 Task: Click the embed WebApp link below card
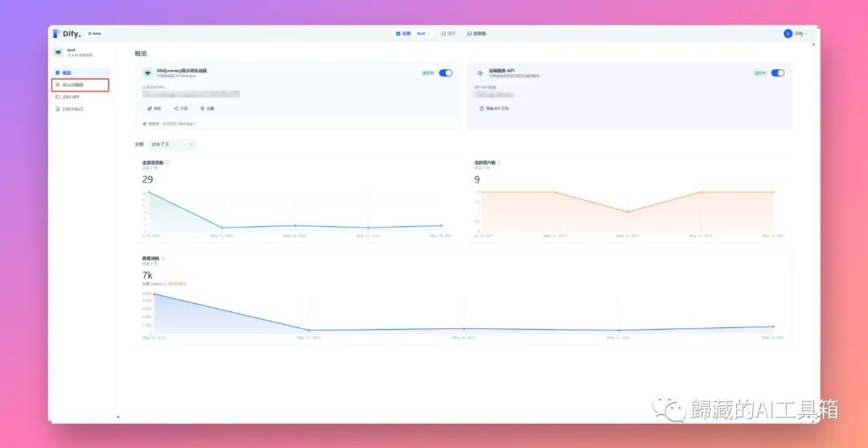point(169,124)
